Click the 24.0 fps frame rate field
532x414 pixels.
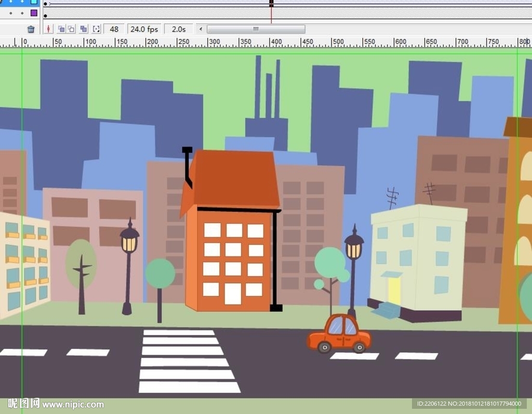[144, 29]
